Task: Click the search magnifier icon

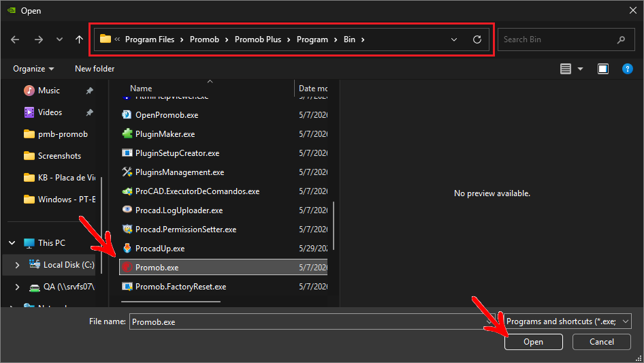Action: click(x=621, y=40)
